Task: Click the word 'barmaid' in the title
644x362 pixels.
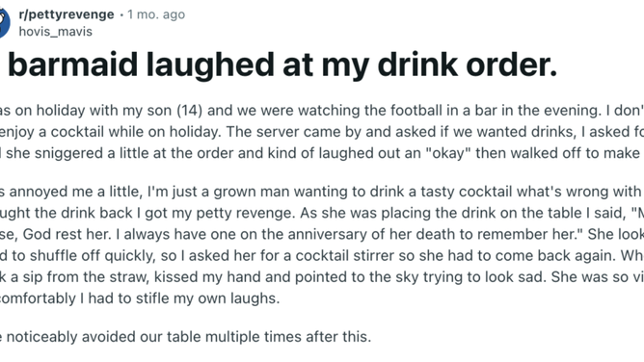Action: coord(72,65)
